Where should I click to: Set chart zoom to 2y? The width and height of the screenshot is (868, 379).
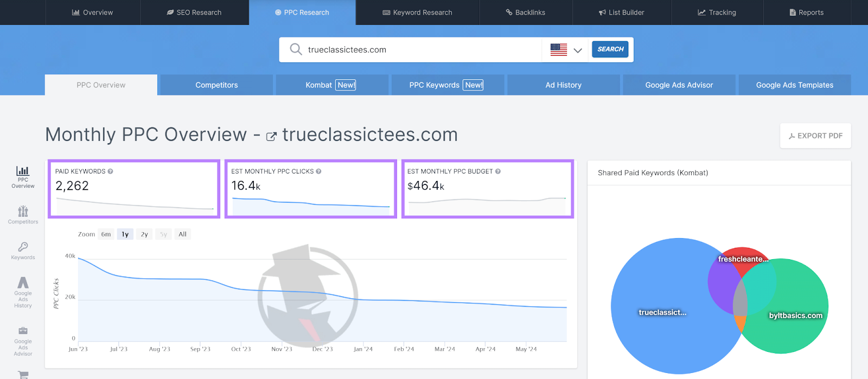[144, 234]
